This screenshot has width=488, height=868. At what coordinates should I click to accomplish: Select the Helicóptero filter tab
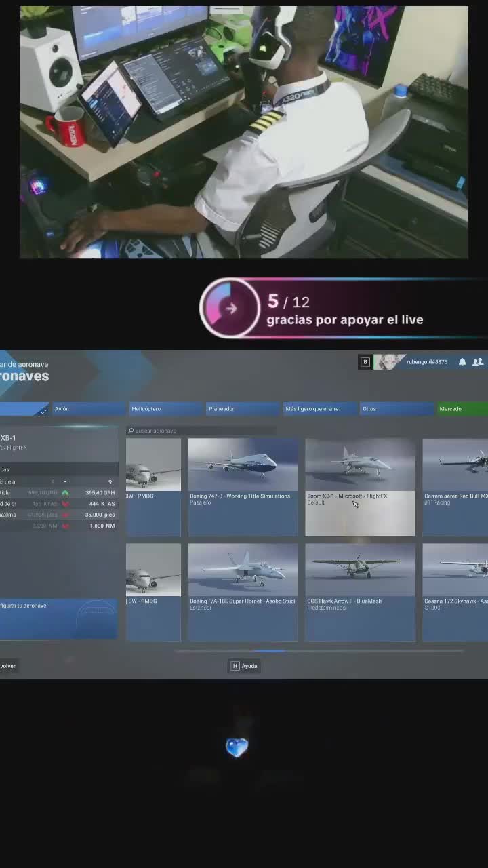(x=166, y=409)
